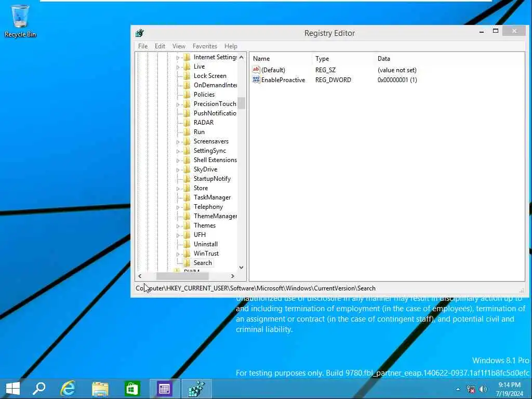Expand the Live key
This screenshot has height=399, width=532.
pyautogui.click(x=178, y=67)
